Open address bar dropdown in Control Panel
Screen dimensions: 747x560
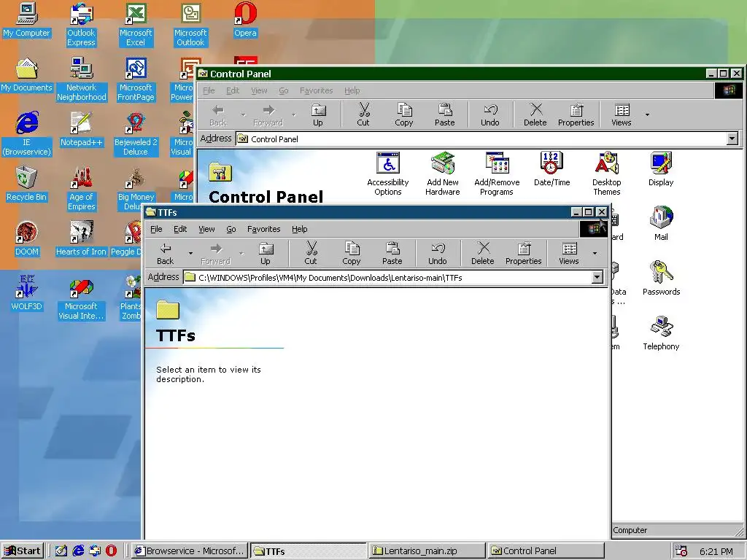click(x=732, y=139)
